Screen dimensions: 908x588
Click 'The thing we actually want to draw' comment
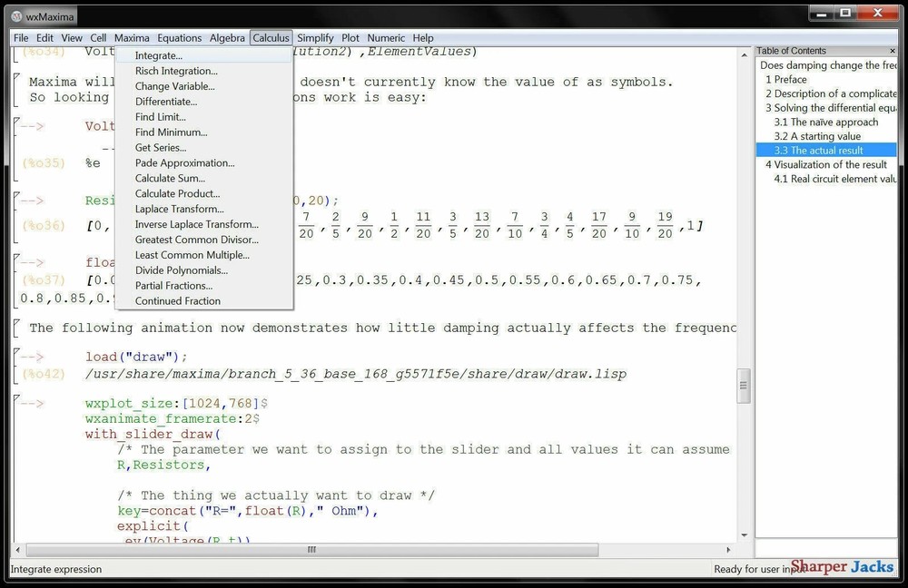[276, 495]
